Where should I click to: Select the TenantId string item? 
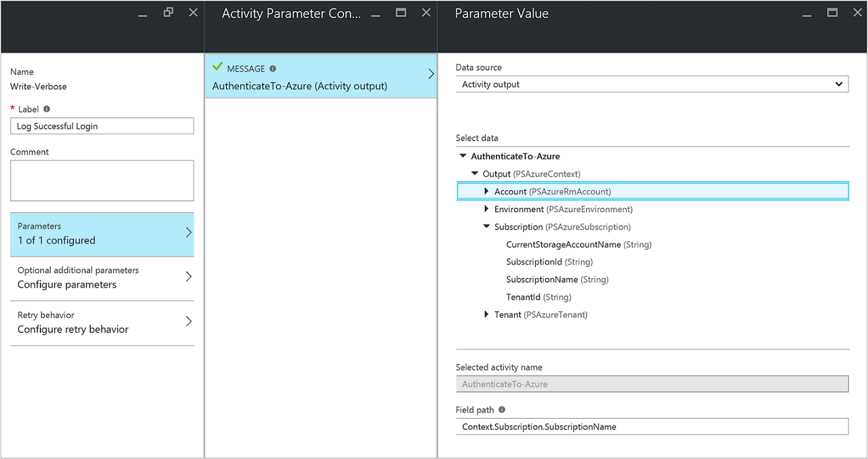tap(538, 297)
